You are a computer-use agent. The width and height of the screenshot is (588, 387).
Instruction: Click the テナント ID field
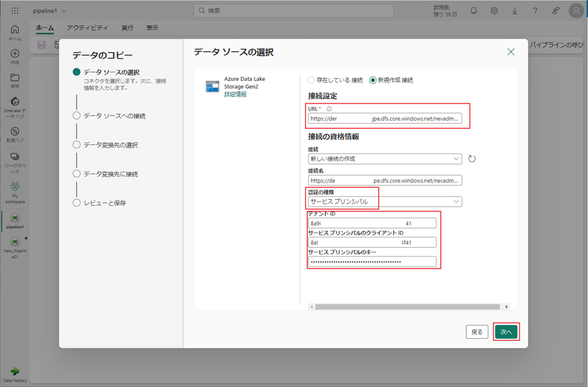pos(372,223)
